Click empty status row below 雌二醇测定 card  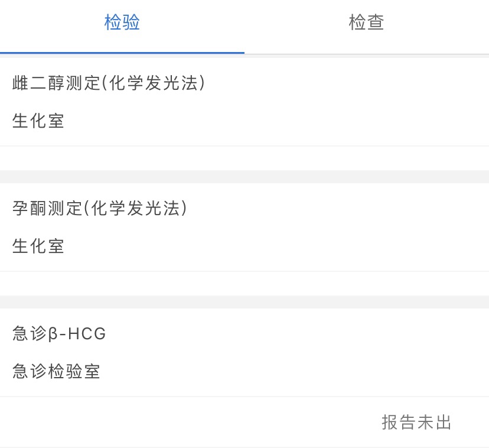(244, 158)
